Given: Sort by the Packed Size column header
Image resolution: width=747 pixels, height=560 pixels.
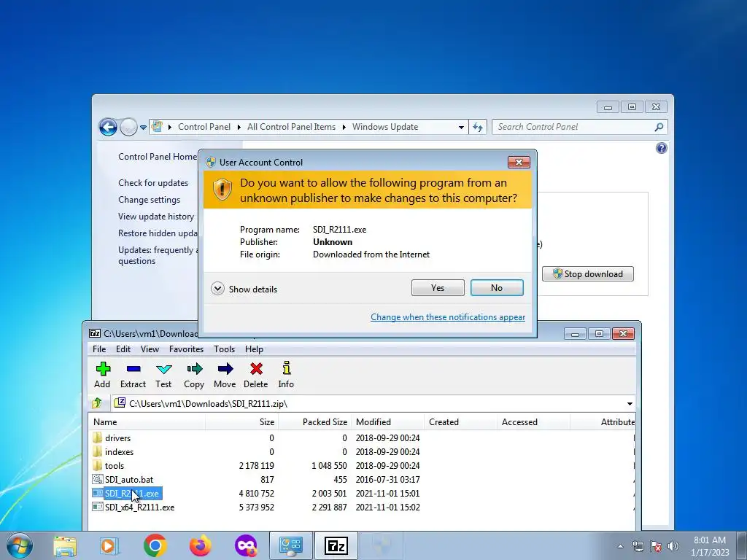Looking at the screenshot, I should 315,422.
